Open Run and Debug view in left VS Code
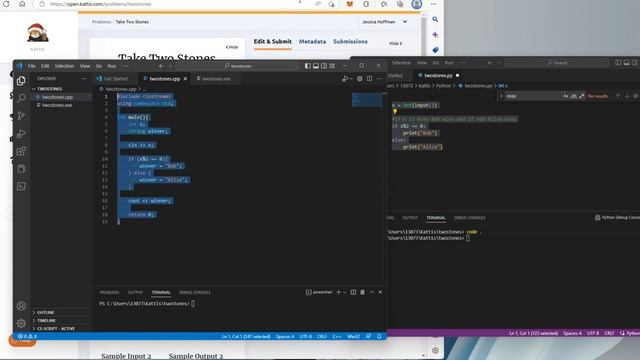The height and width of the screenshot is (360, 640). [x=21, y=133]
